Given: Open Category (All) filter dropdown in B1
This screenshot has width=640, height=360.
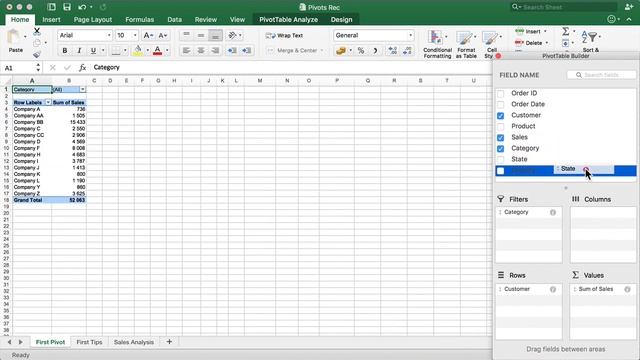Looking at the screenshot, I should (82, 89).
